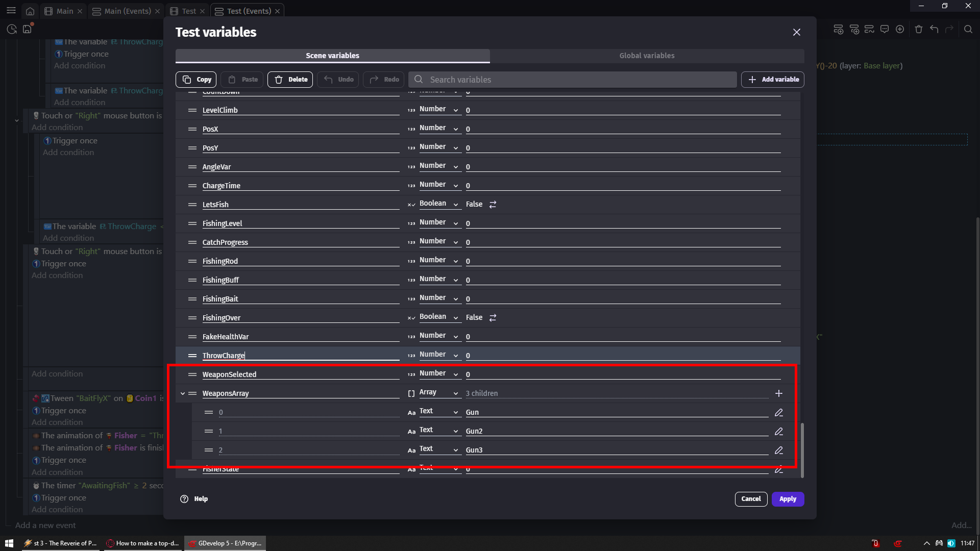Open type dropdown for ThrowCharge
This screenshot has width=980, height=551.
point(438,355)
